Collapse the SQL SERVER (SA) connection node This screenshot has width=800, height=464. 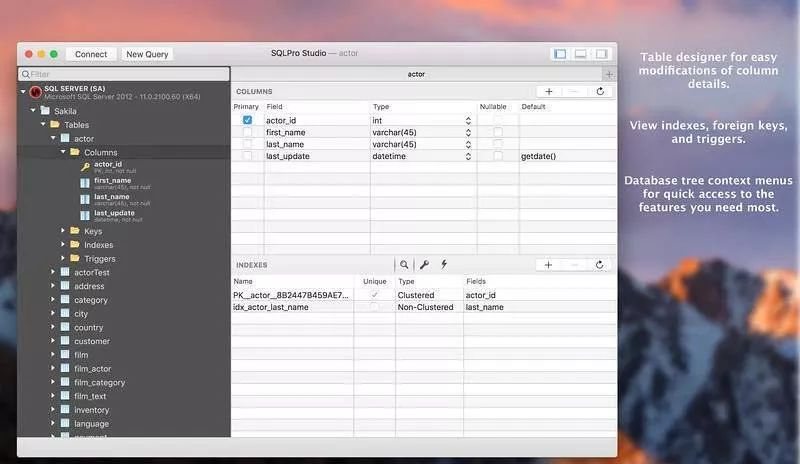(x=23, y=92)
